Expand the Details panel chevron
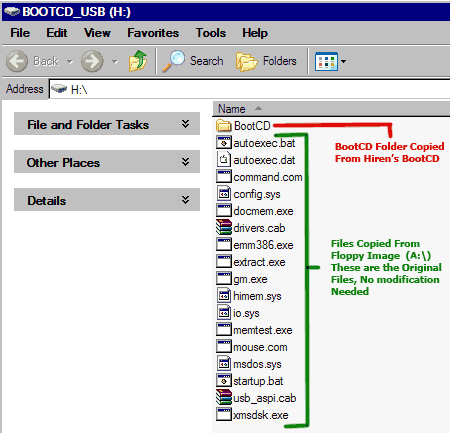450x433 pixels. (186, 200)
